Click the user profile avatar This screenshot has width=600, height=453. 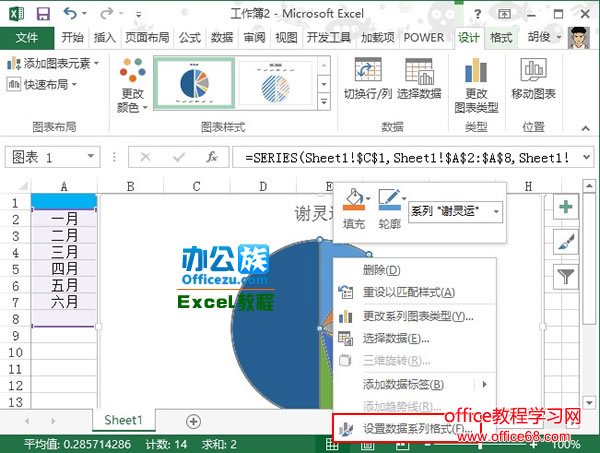point(579,37)
